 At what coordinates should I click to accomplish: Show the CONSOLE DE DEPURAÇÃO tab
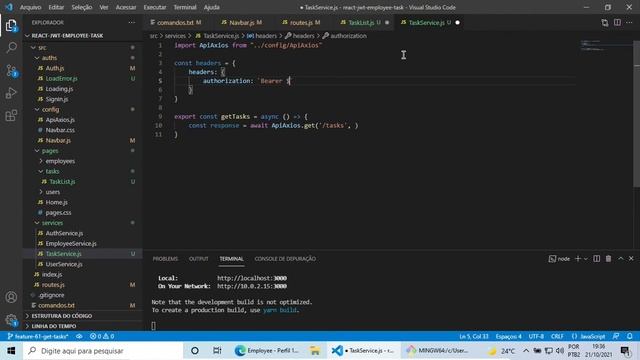pyautogui.click(x=285, y=259)
